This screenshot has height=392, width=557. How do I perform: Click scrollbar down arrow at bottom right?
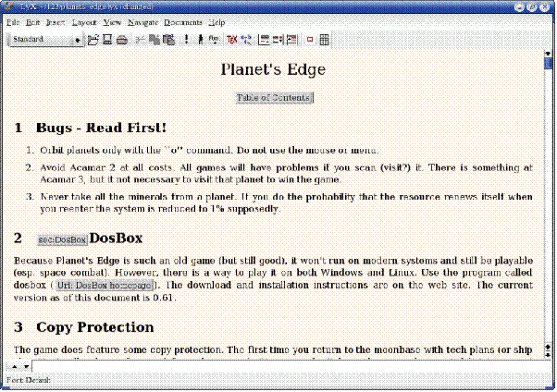click(548, 354)
